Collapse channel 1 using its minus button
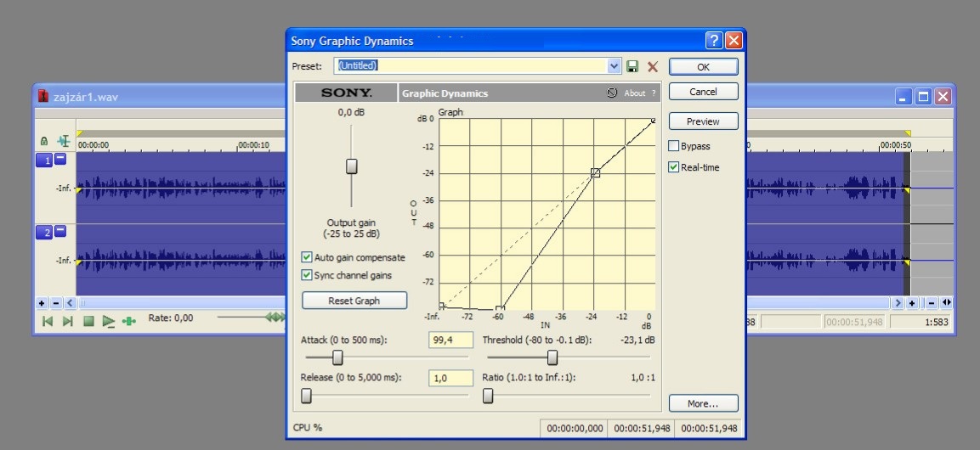Screen dimensions: 980x450 coord(60,159)
